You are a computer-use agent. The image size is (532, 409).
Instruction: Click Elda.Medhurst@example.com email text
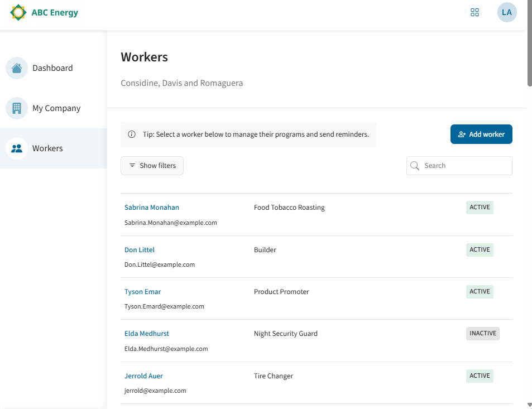pyautogui.click(x=166, y=349)
